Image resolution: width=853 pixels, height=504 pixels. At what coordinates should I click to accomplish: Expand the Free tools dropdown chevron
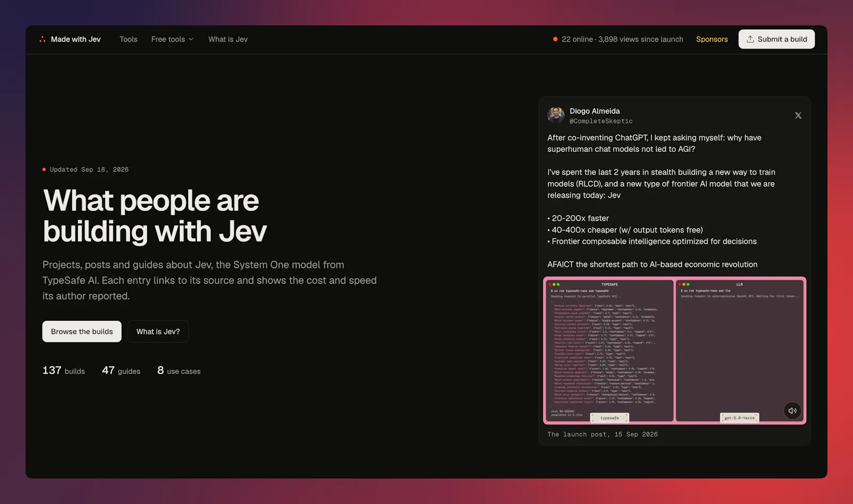pos(191,39)
